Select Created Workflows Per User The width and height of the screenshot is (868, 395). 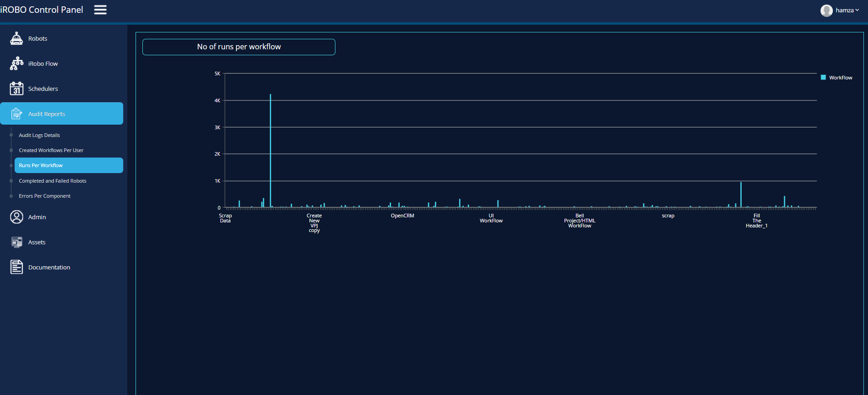[x=51, y=150]
